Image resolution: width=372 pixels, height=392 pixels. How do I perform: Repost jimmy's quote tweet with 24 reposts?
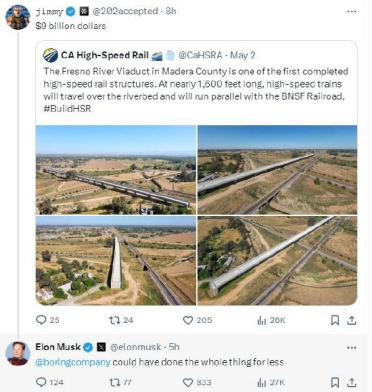pyautogui.click(x=114, y=320)
